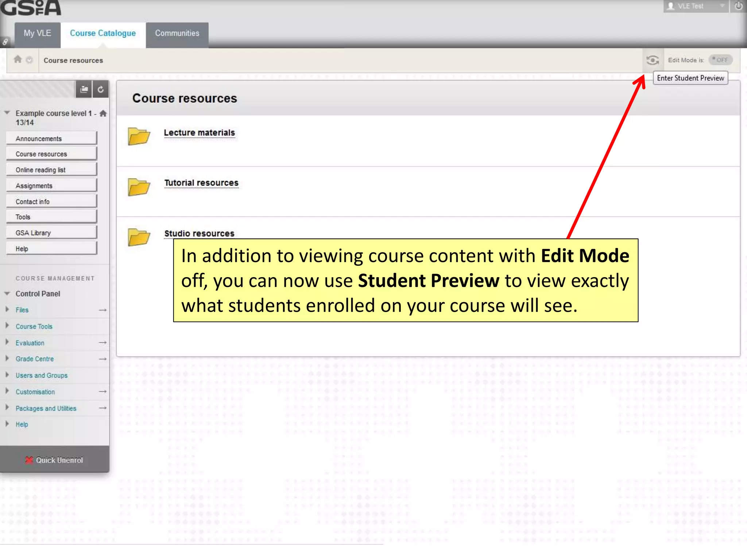Click the Grade Centre arrow icon
This screenshot has height=560, width=747.
tap(102, 359)
